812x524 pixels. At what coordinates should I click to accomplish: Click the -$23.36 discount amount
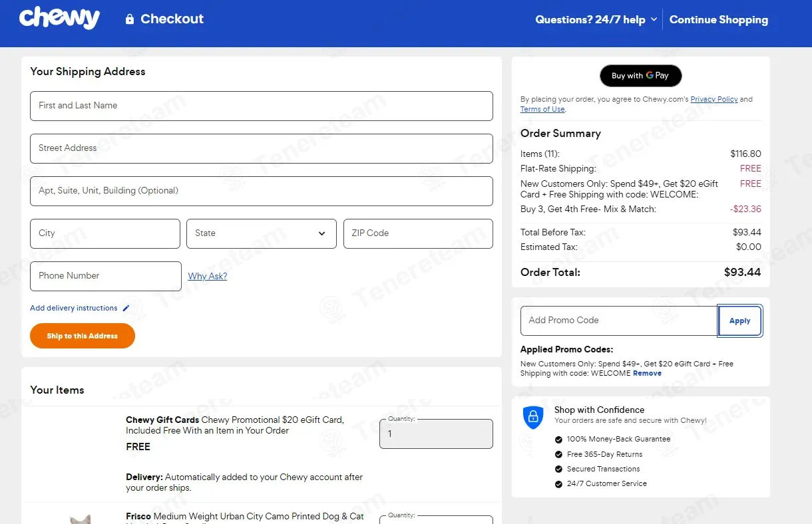coord(745,209)
